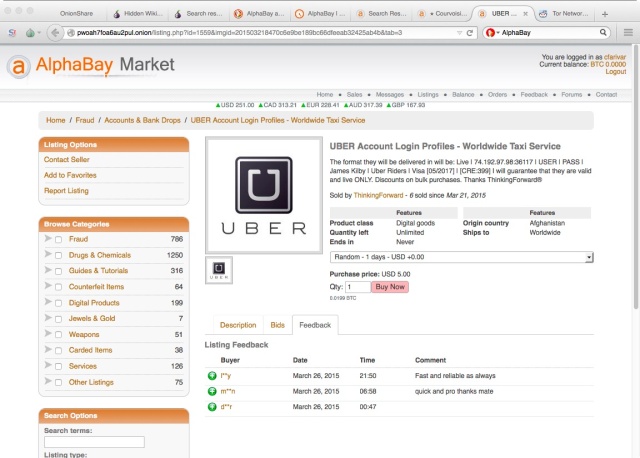Reload the page with the refresh icon
Viewport: 640px width, 458px height.
(x=470, y=33)
